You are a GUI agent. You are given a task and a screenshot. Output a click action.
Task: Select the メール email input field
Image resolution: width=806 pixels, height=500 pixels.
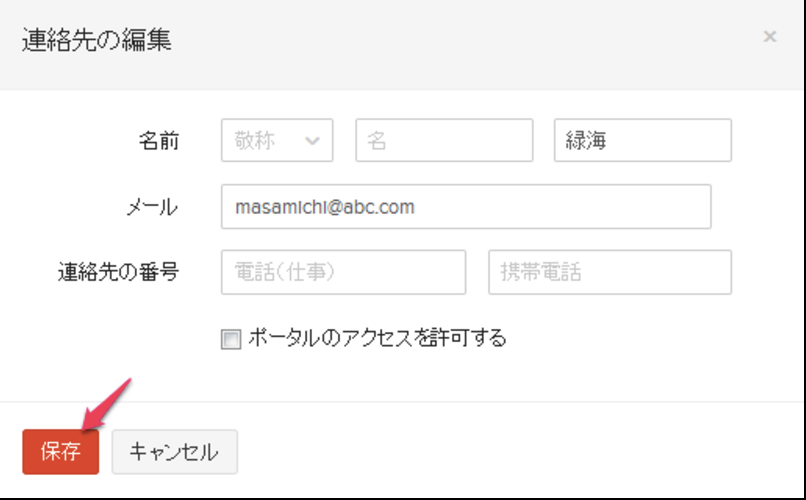(465, 207)
